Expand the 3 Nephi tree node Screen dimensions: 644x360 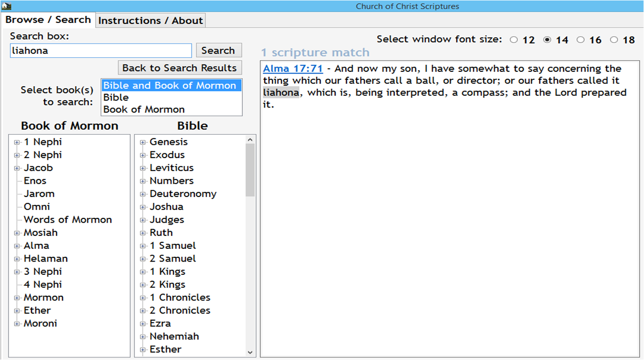click(17, 272)
